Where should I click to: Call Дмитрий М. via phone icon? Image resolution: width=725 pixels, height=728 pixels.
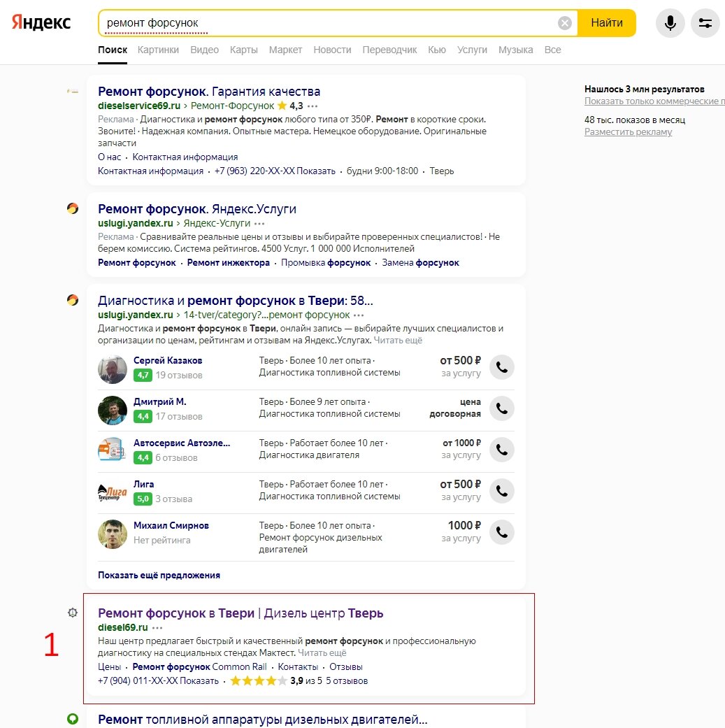(502, 408)
